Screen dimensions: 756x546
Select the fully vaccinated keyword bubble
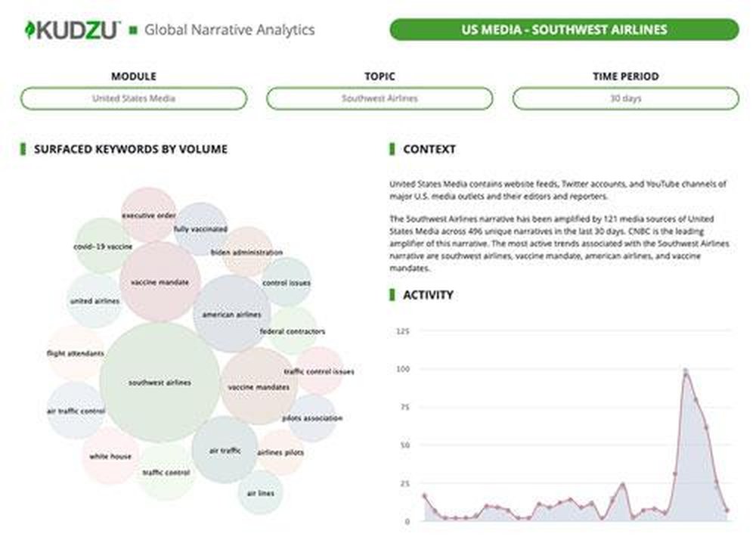[x=200, y=229]
